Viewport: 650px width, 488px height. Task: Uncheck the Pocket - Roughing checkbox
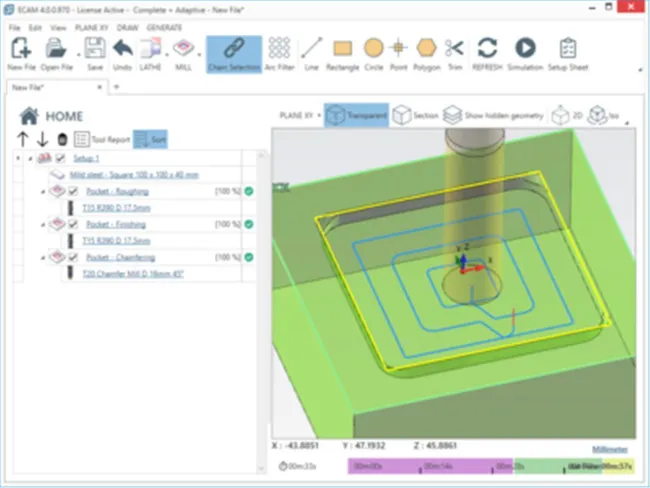click(73, 191)
